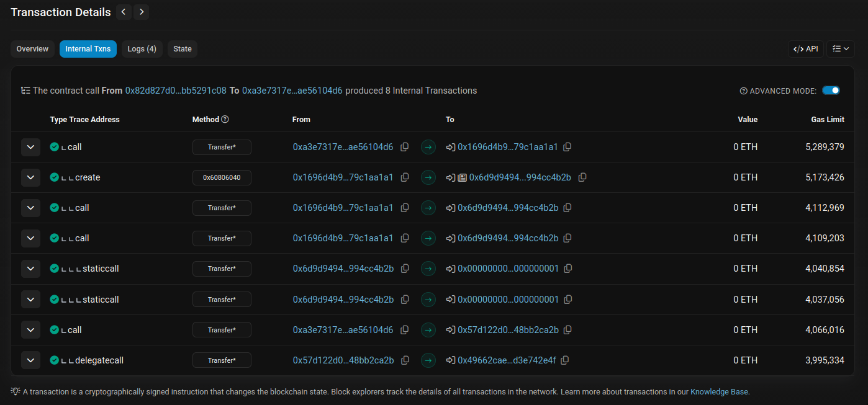
Task: Open the Knowledge Base link
Action: (720, 392)
